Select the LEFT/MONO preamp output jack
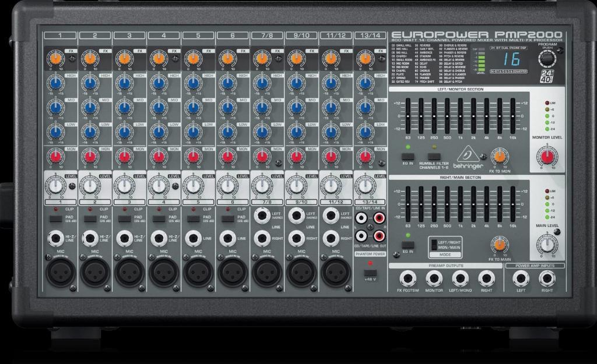Screen dimensions: 597x364 tap(461, 279)
